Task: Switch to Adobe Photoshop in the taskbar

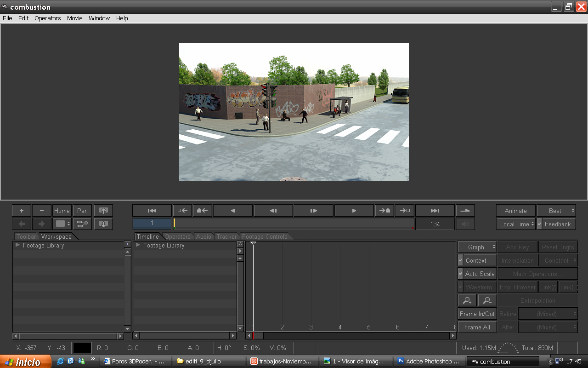Action: point(429,362)
